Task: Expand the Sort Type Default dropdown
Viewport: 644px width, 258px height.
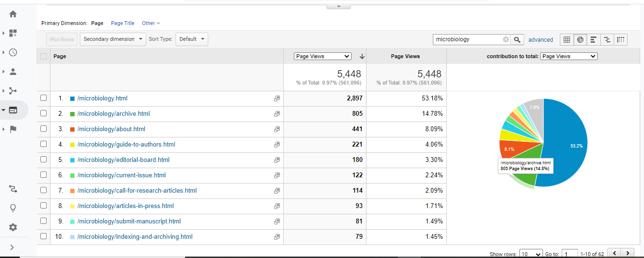Action: tap(192, 39)
